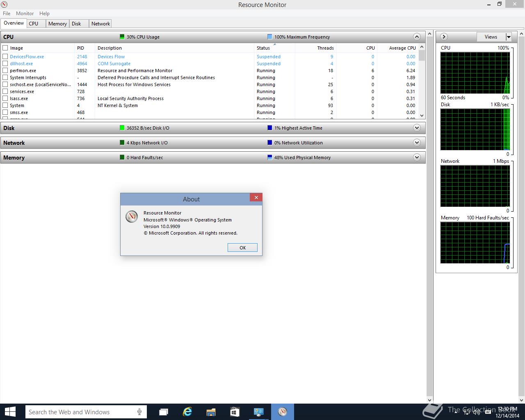Switch to the Network tab
Screen dimensions: 525x420
100,24
